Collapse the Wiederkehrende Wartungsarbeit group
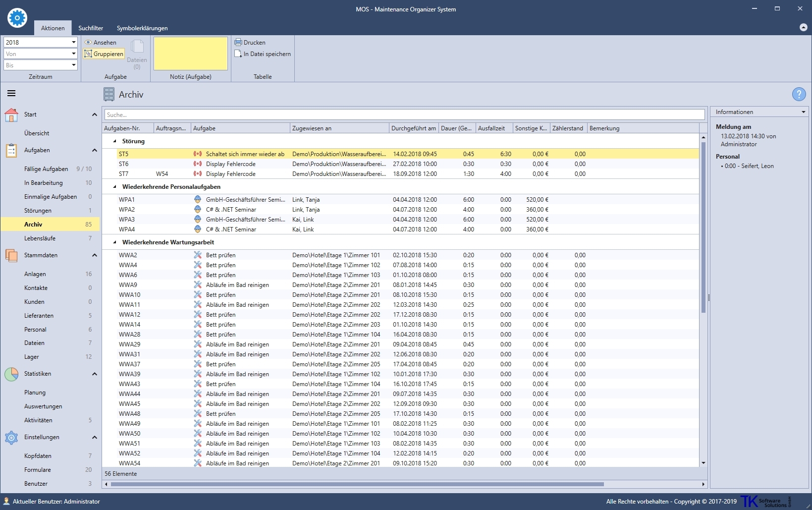 pos(115,242)
